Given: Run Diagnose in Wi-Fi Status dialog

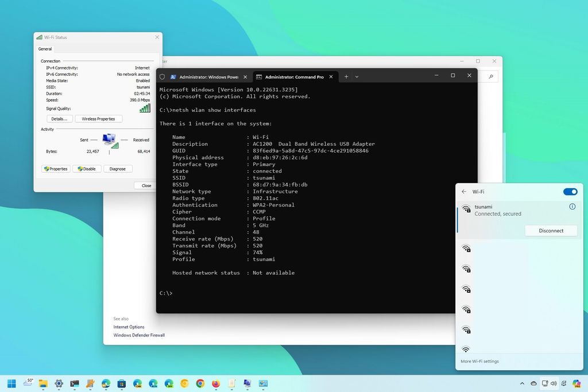Looking at the screenshot, I should click(118, 168).
